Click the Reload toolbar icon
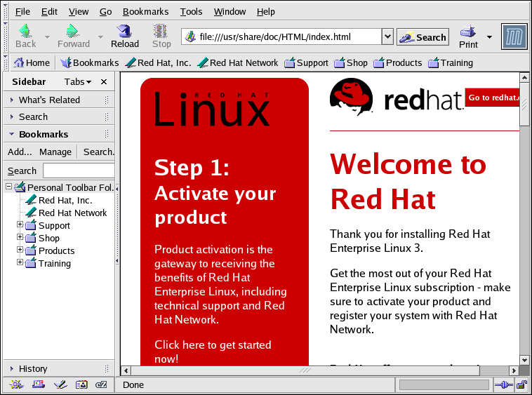532x395 pixels. (x=124, y=36)
